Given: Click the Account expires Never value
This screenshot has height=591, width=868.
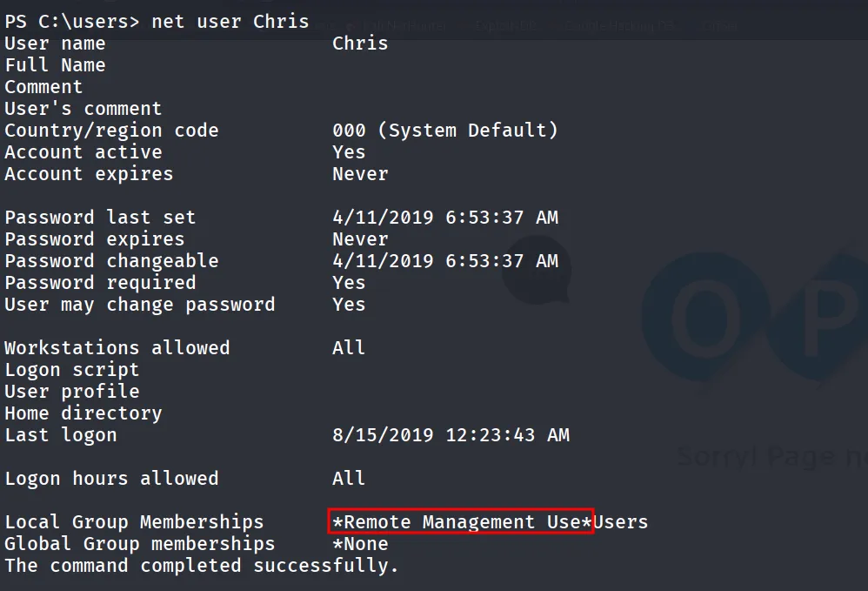Looking at the screenshot, I should pos(360,174).
